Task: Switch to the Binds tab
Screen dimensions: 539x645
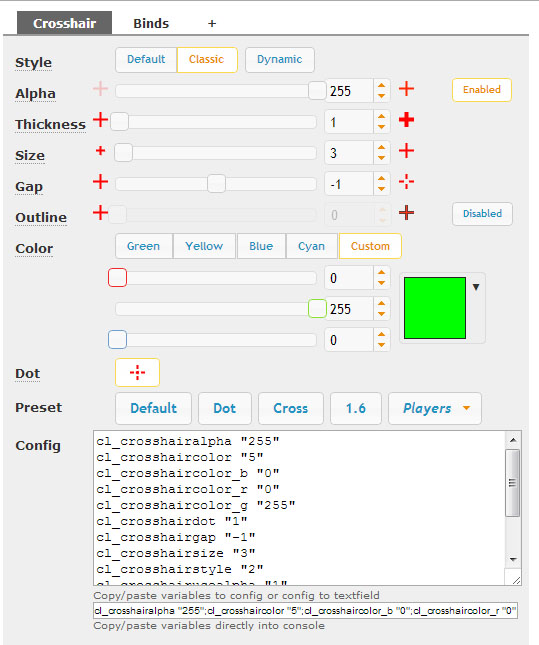Action: (151, 23)
